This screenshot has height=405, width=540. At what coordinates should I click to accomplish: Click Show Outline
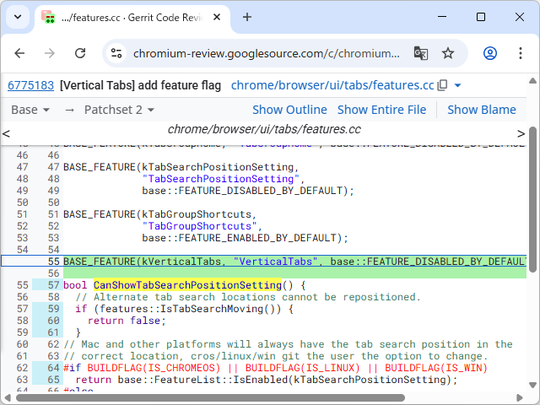click(290, 110)
